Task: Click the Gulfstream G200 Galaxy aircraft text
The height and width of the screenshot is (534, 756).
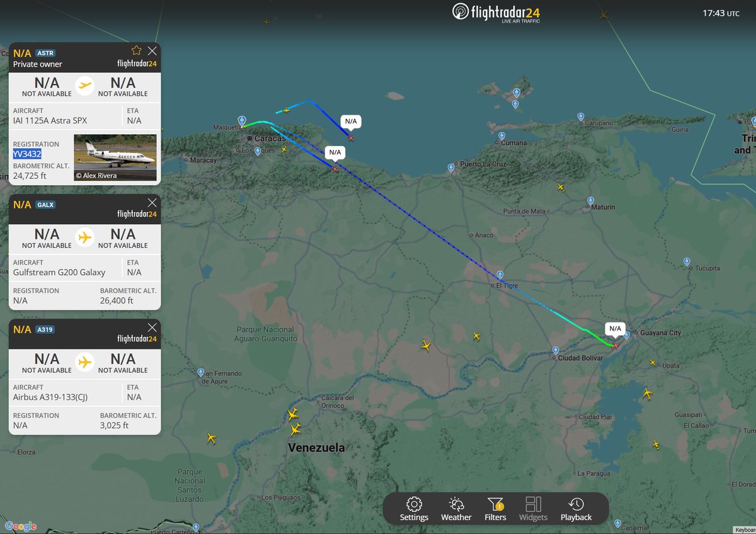Action: click(x=59, y=272)
